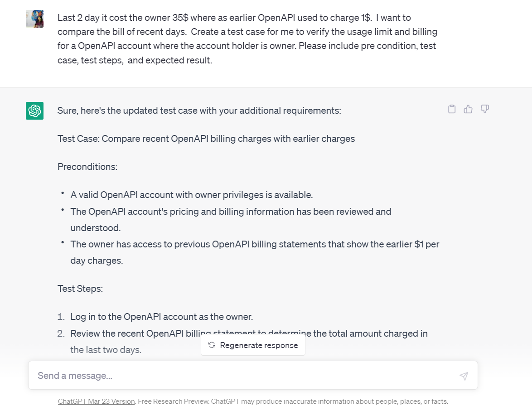Click the "Regenerate response" button

click(253, 345)
